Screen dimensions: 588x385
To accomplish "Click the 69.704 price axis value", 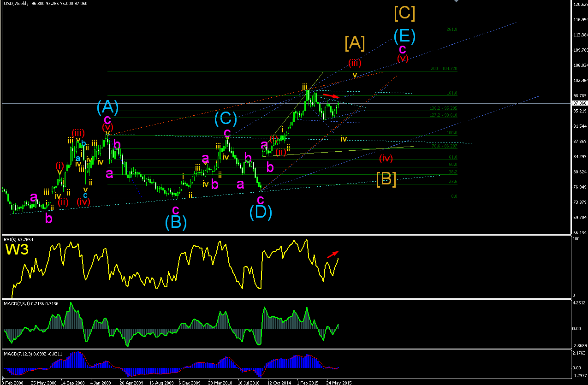I will pos(580,218).
